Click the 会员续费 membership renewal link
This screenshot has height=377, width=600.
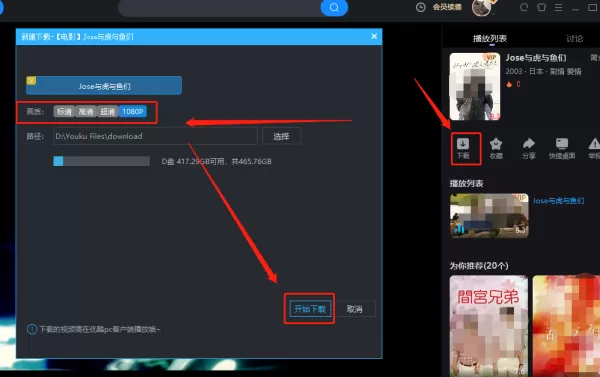click(x=447, y=7)
